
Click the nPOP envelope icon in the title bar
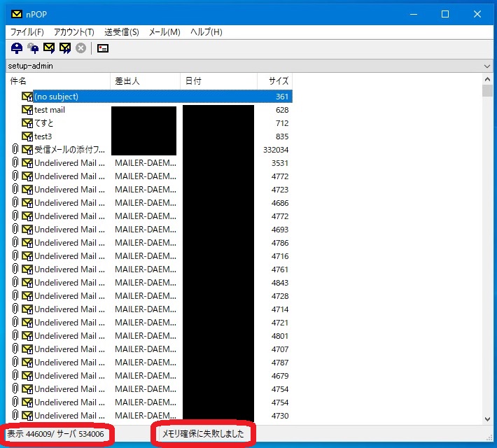point(17,14)
